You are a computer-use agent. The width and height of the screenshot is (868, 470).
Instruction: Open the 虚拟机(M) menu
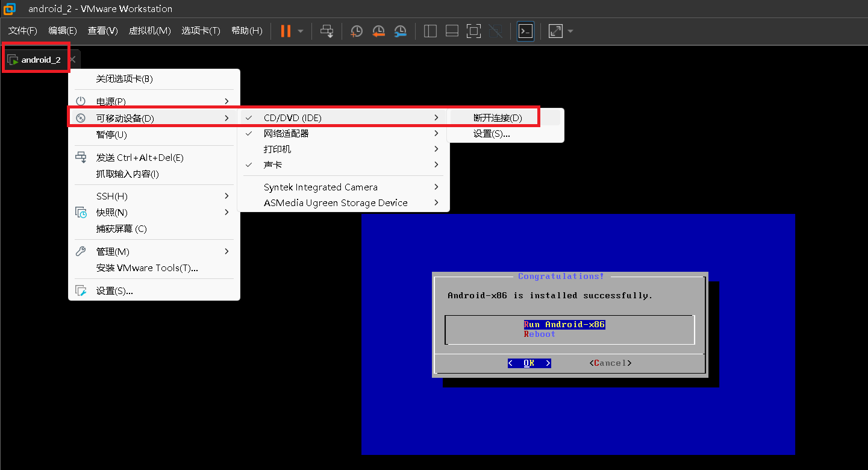tap(150, 31)
